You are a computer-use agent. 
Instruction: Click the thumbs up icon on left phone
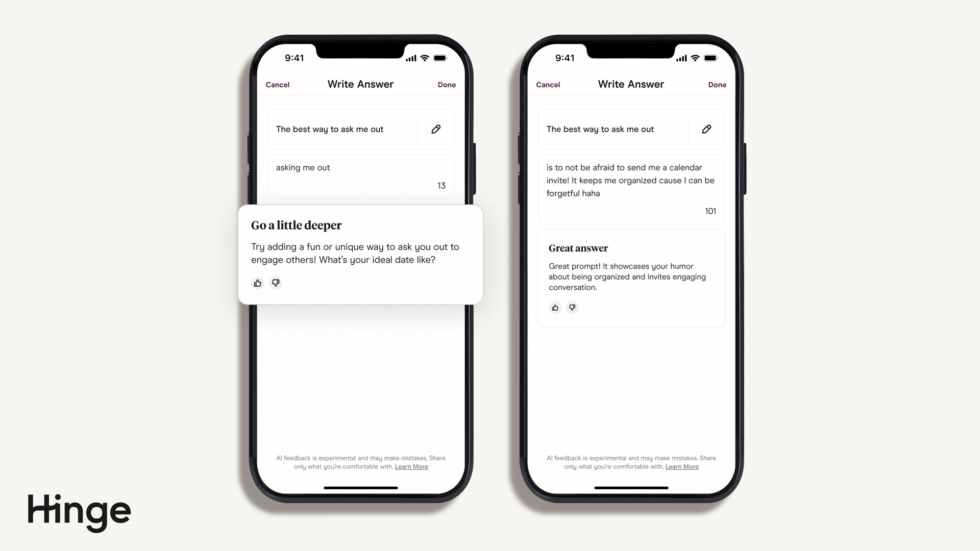(x=257, y=283)
